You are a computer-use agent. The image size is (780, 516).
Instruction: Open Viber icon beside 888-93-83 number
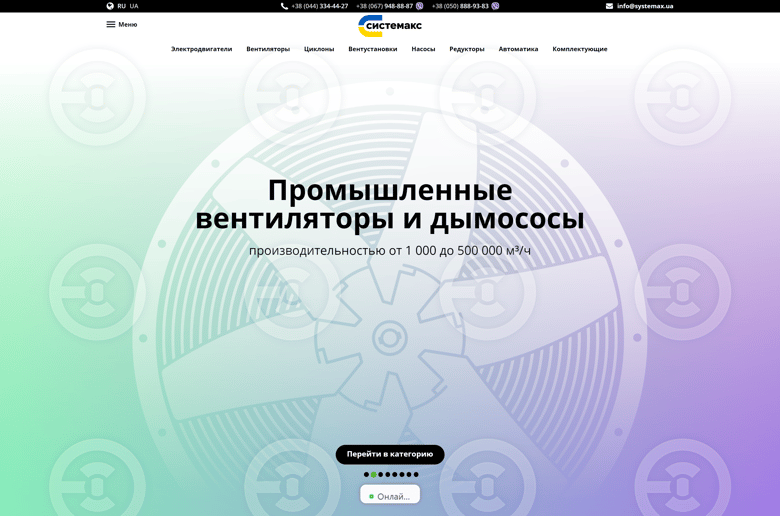495,6
